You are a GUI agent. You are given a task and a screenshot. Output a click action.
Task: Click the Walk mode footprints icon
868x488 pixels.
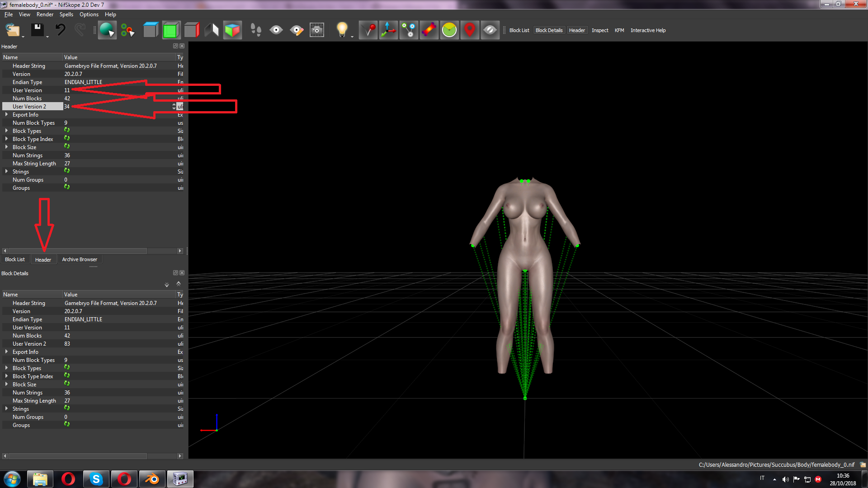[256, 30]
